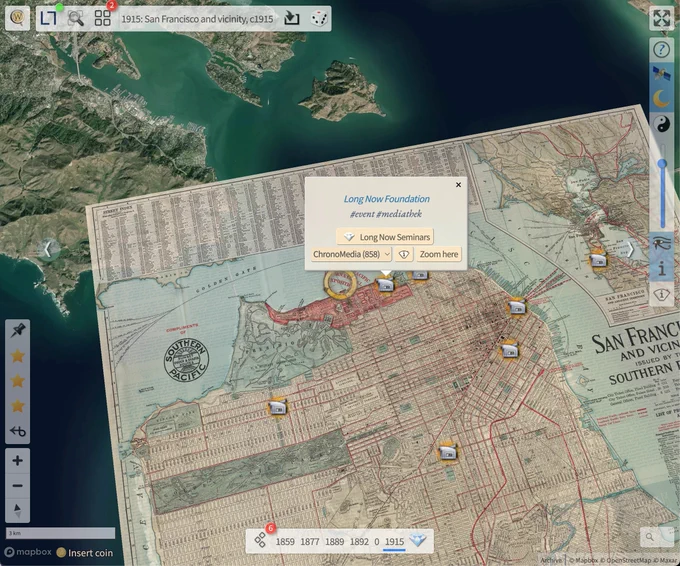Go to previous map left chevron
This screenshot has width=680, height=566.
[48, 249]
